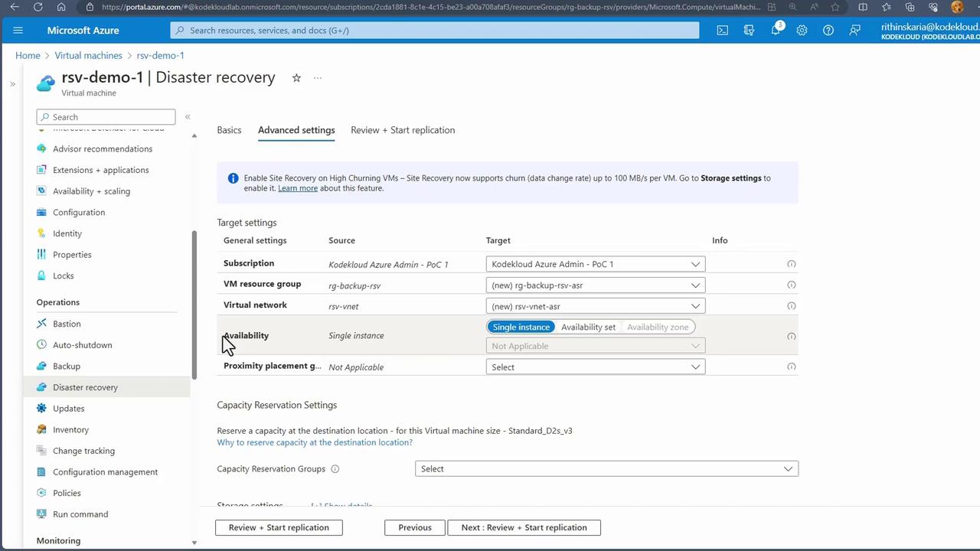The width and height of the screenshot is (980, 551).
Task: Open the Azure portal hamburger menu
Action: coord(18,31)
